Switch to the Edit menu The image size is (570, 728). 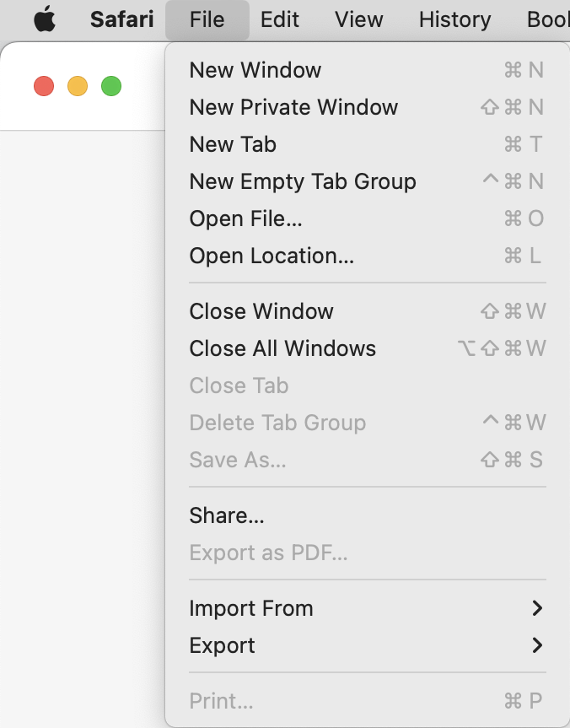(x=280, y=19)
